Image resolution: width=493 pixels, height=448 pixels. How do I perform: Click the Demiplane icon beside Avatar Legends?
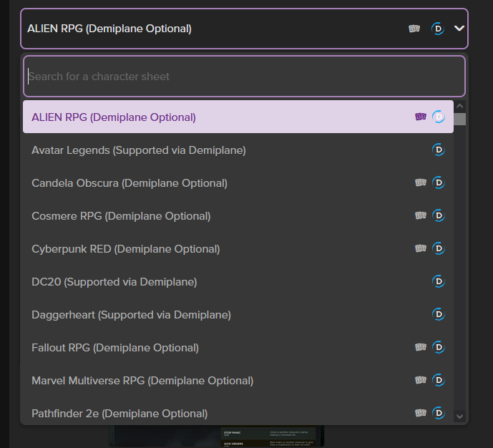(x=439, y=150)
